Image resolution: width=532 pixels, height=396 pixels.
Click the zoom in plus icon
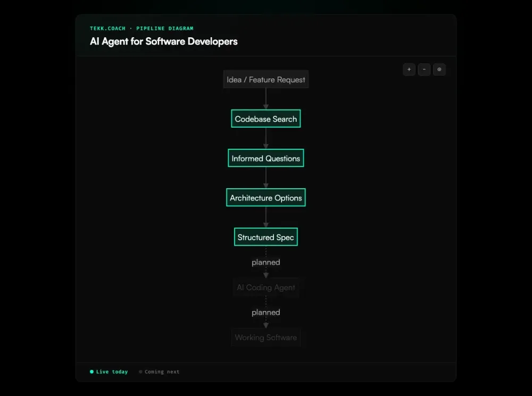tap(409, 69)
